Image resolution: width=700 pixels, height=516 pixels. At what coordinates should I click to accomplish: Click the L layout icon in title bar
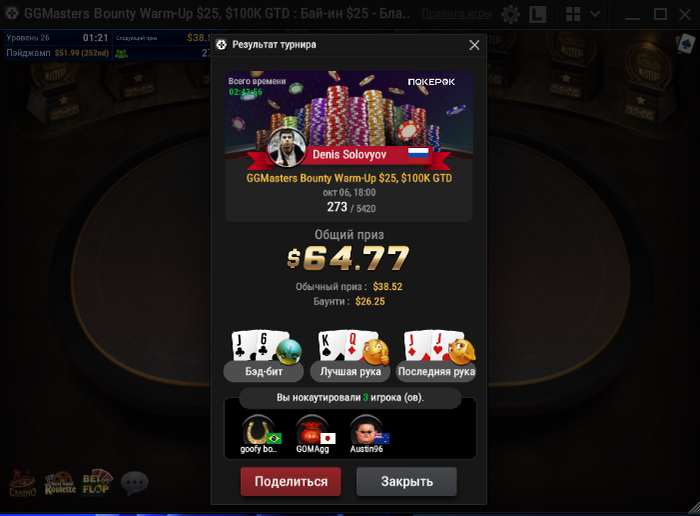538,14
